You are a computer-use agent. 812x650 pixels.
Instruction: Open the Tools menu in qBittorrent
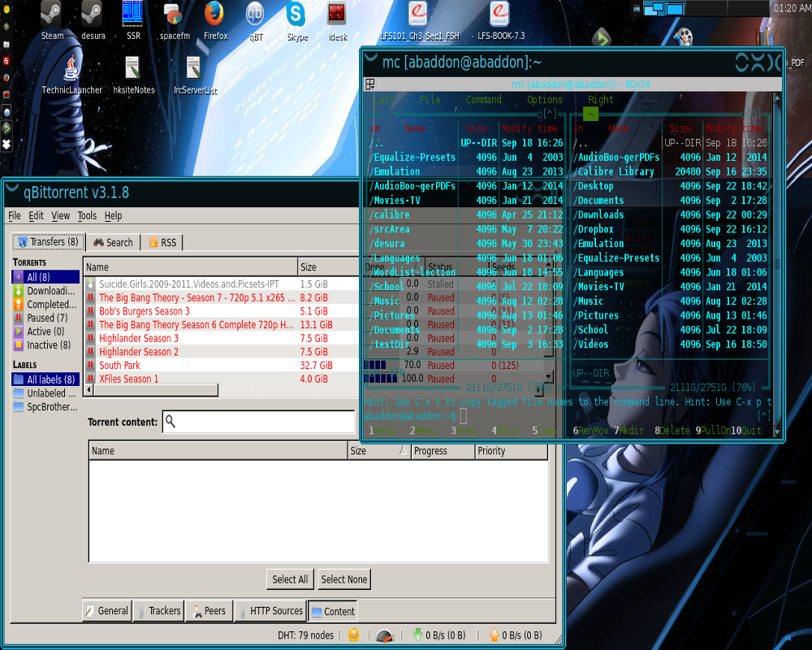(x=87, y=215)
